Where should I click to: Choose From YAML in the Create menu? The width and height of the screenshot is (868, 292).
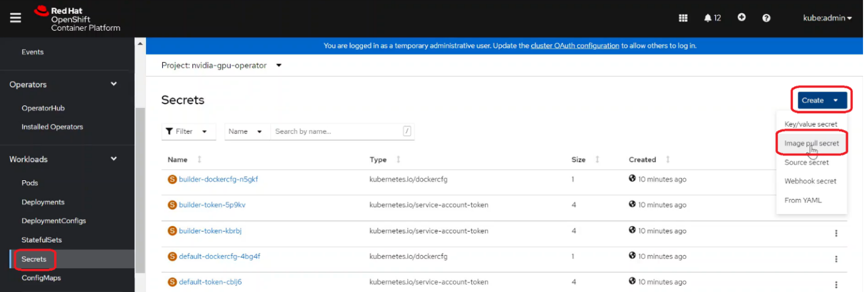803,200
